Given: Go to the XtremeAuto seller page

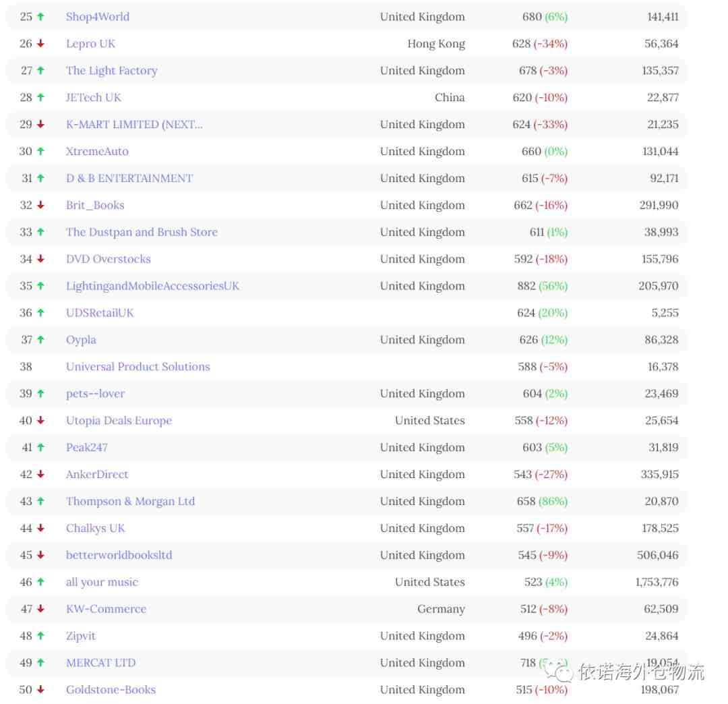Looking at the screenshot, I should pyautogui.click(x=97, y=152).
